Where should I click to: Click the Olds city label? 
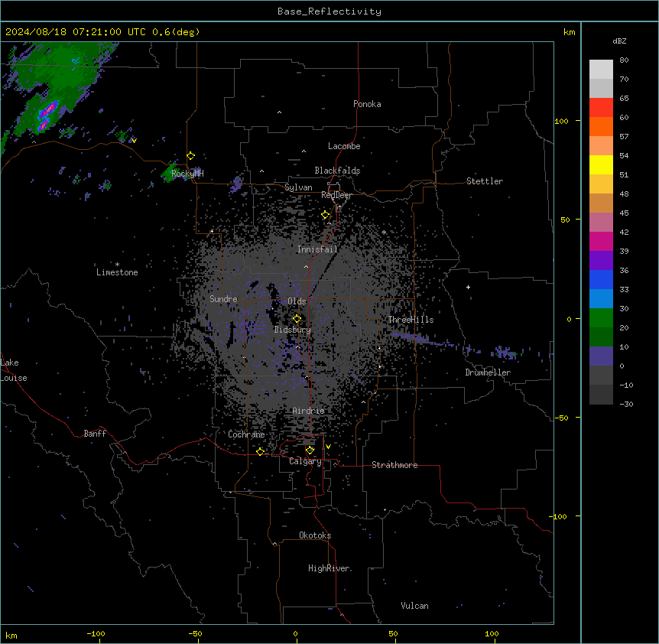pos(297,301)
